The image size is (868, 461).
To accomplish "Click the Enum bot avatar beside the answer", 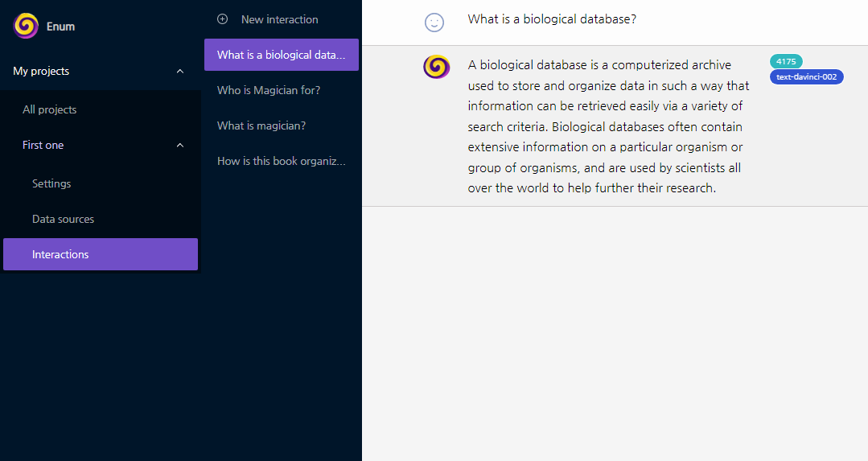I will 436,67.
